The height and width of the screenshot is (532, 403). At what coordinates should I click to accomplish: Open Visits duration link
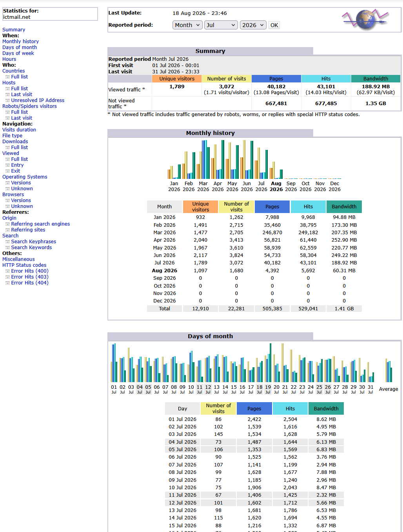[19, 130]
